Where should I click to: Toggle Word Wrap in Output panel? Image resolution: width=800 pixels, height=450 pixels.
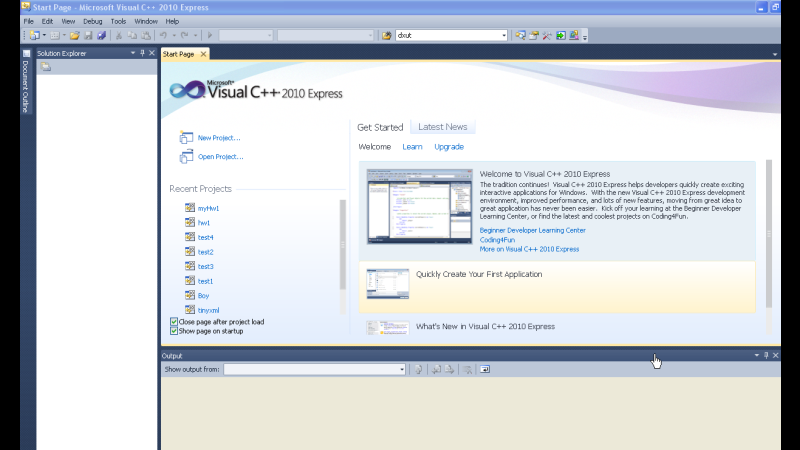click(485, 369)
